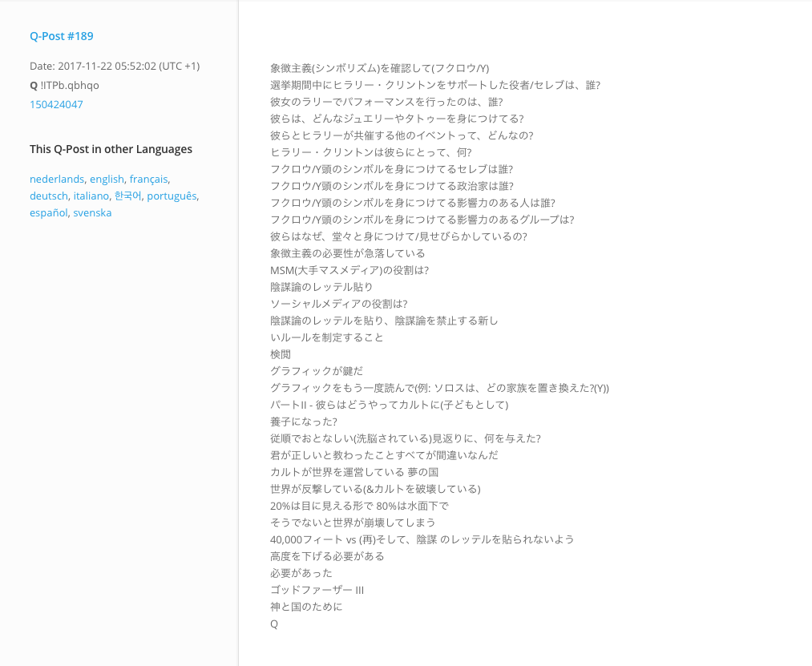The width and height of the screenshot is (812, 666).
Task: Click the line そうでないと世界が崩壊してしまう
Action: (x=353, y=523)
